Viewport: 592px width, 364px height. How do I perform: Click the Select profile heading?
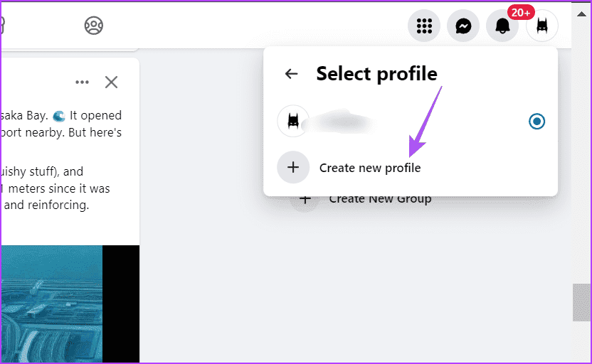point(377,73)
